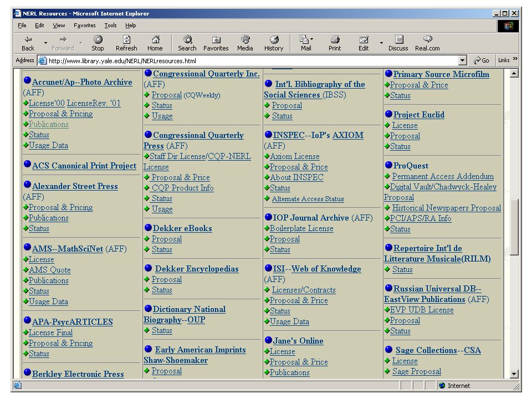Open the View menu

[59, 25]
